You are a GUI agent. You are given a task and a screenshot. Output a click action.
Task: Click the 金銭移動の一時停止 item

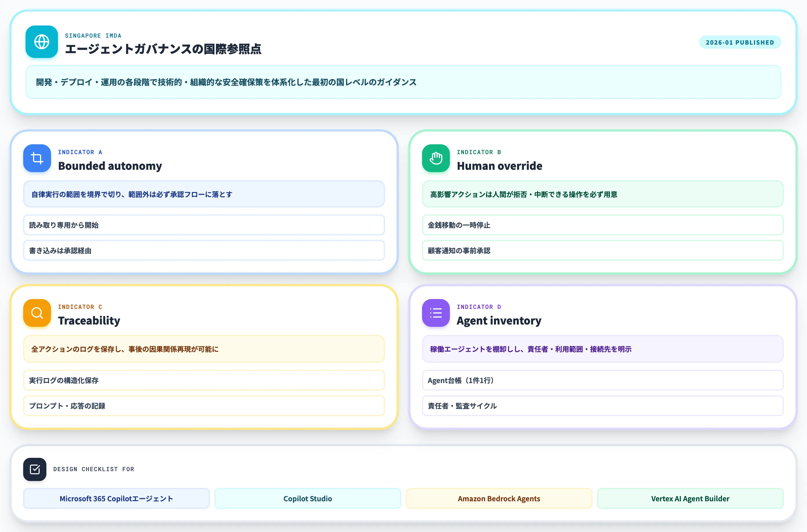tap(603, 225)
